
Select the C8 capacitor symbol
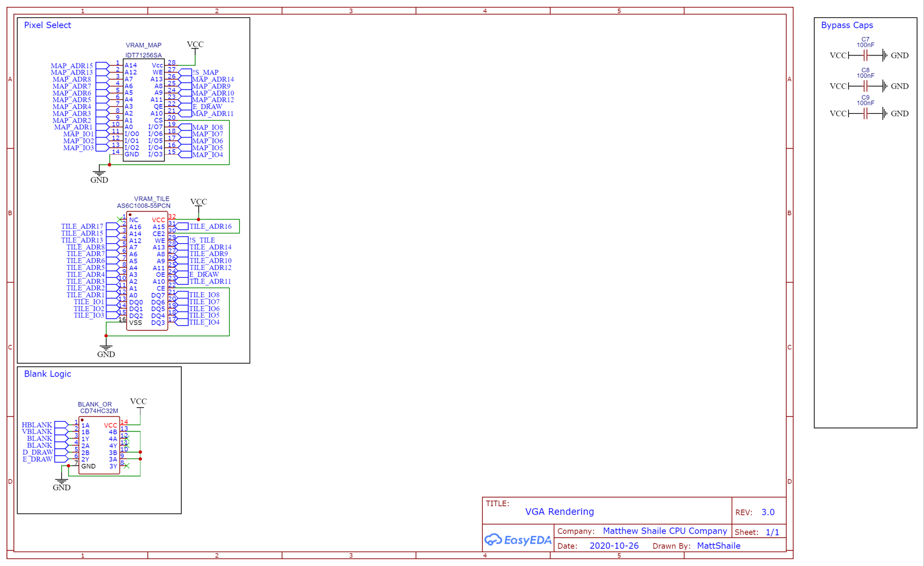click(x=865, y=86)
